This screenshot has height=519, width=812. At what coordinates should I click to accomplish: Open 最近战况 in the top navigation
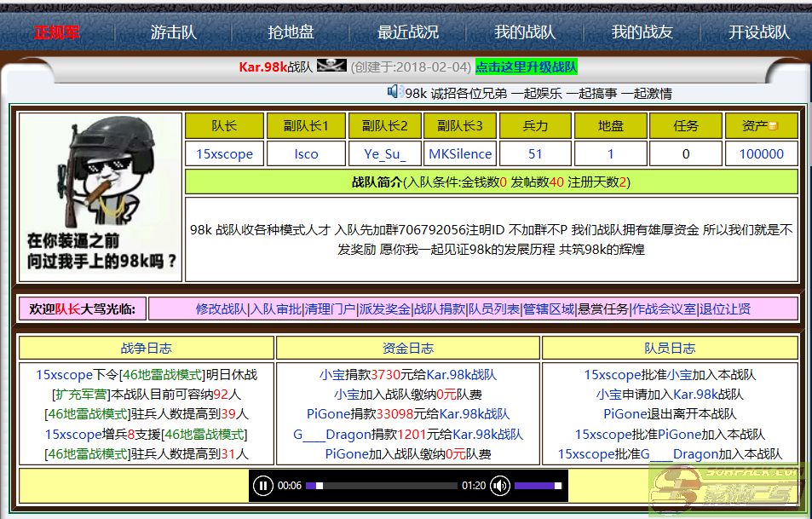tap(408, 32)
